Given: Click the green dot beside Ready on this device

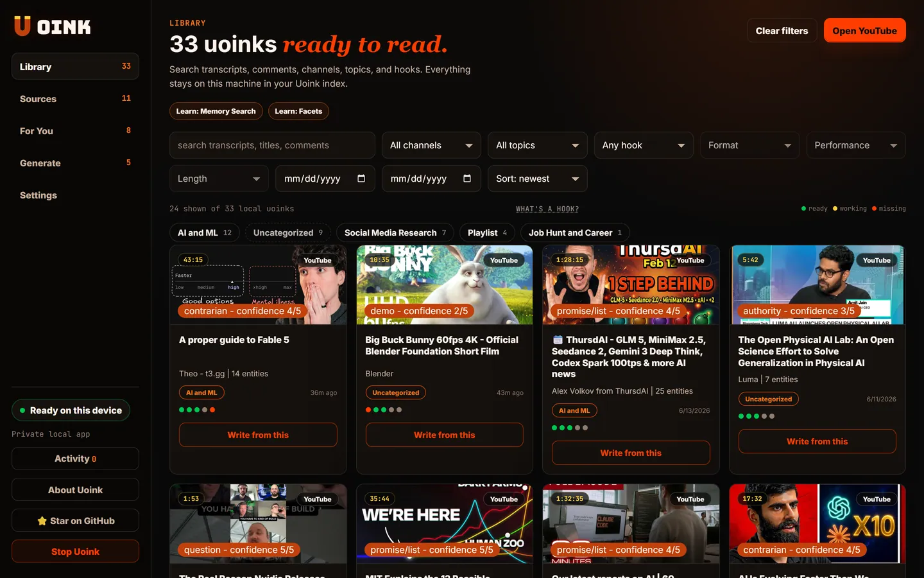Looking at the screenshot, I should tap(22, 410).
